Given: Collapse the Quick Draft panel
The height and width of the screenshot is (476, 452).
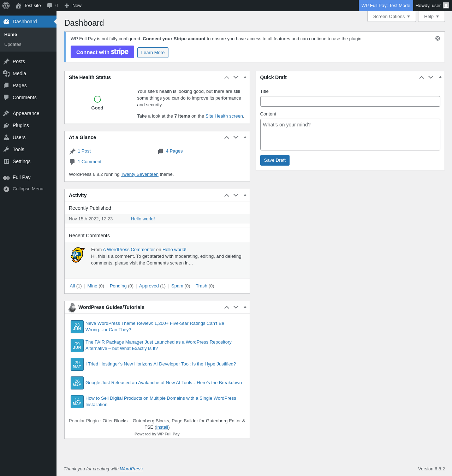Looking at the screenshot, I should click(x=440, y=77).
